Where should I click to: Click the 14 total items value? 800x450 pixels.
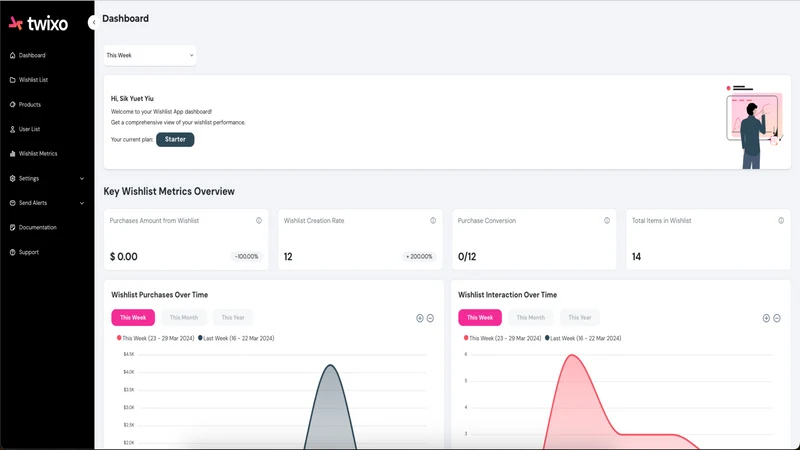[x=636, y=257]
